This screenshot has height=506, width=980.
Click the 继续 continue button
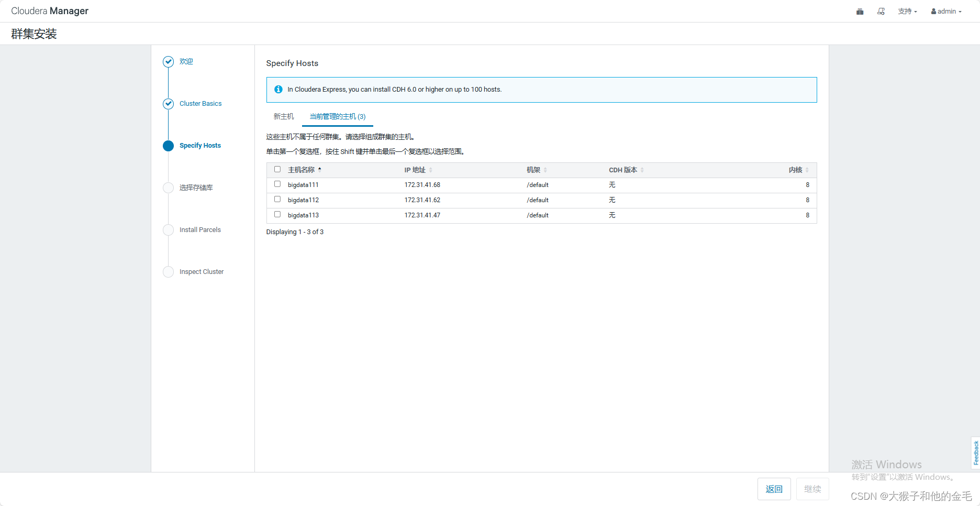[812, 489]
